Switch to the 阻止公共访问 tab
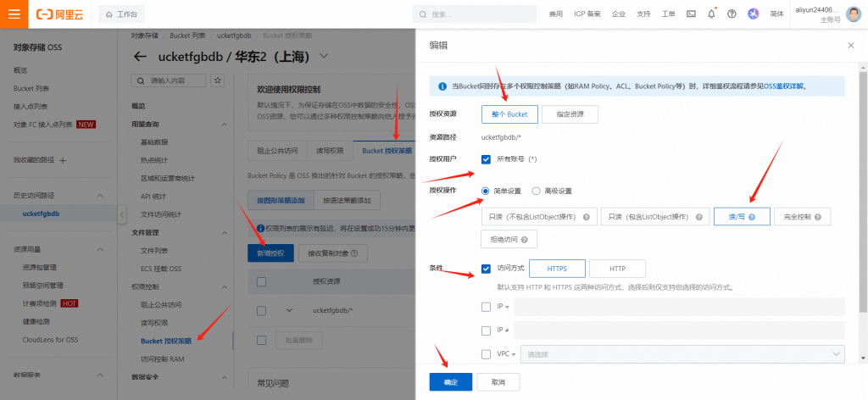868x400 pixels. coord(278,151)
